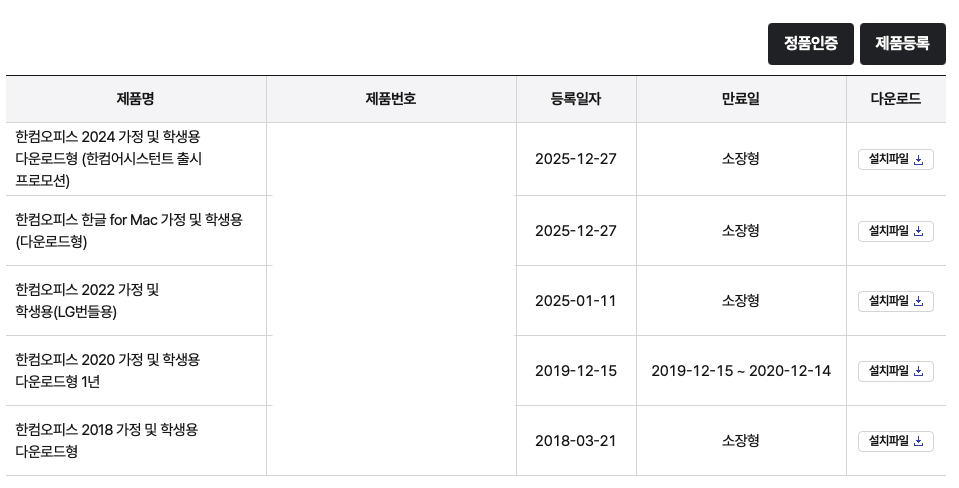959x488 pixels.
Task: Click product name 한컴오피스 2020 다운로드형 1년
Action: 108,370
